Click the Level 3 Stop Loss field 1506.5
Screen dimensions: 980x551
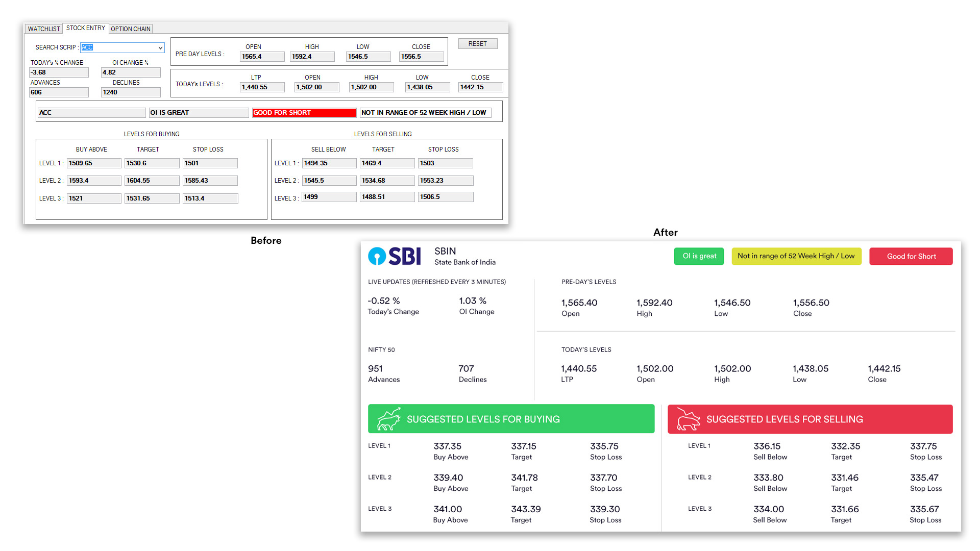coord(445,197)
